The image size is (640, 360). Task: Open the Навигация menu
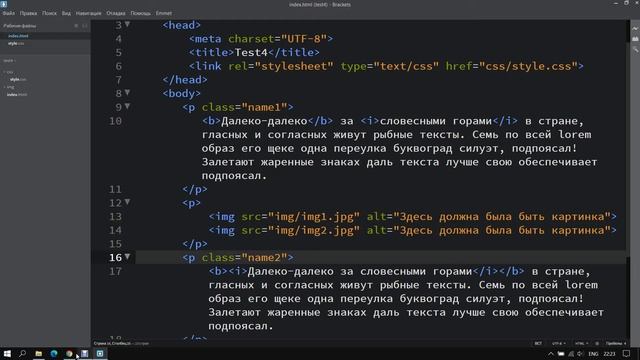tap(88, 13)
